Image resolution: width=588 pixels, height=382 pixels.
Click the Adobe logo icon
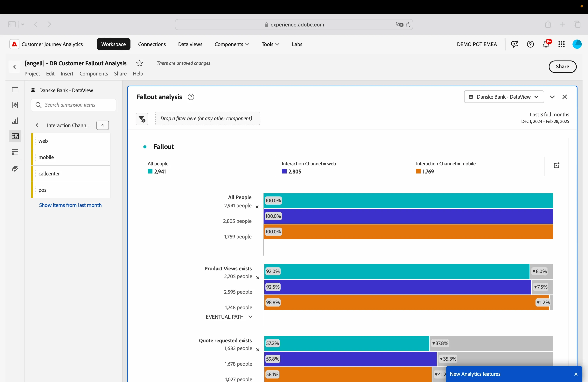tap(14, 44)
